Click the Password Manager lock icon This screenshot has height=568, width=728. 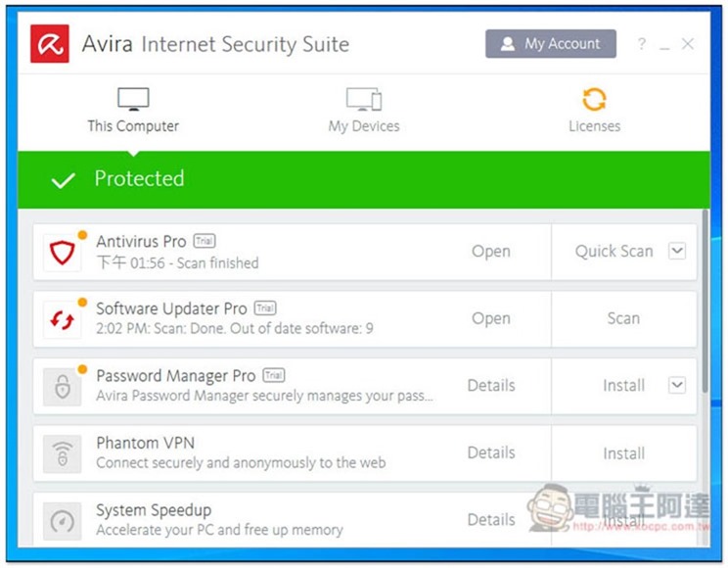(x=63, y=387)
